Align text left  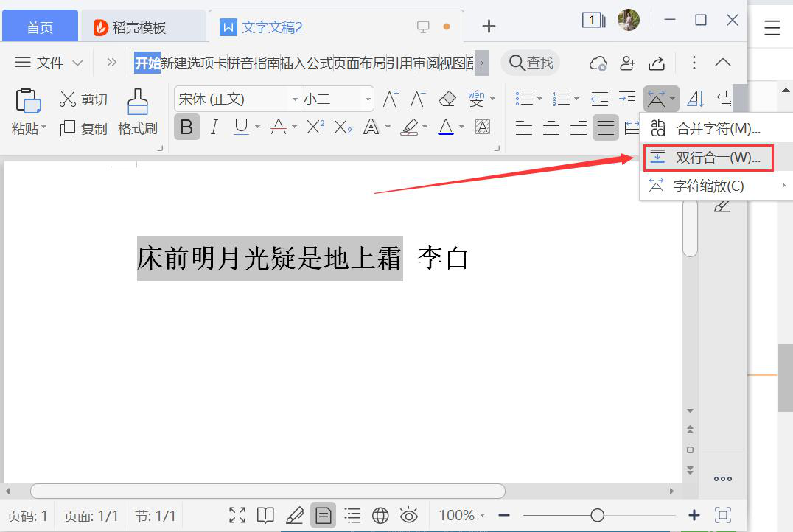[x=523, y=128]
